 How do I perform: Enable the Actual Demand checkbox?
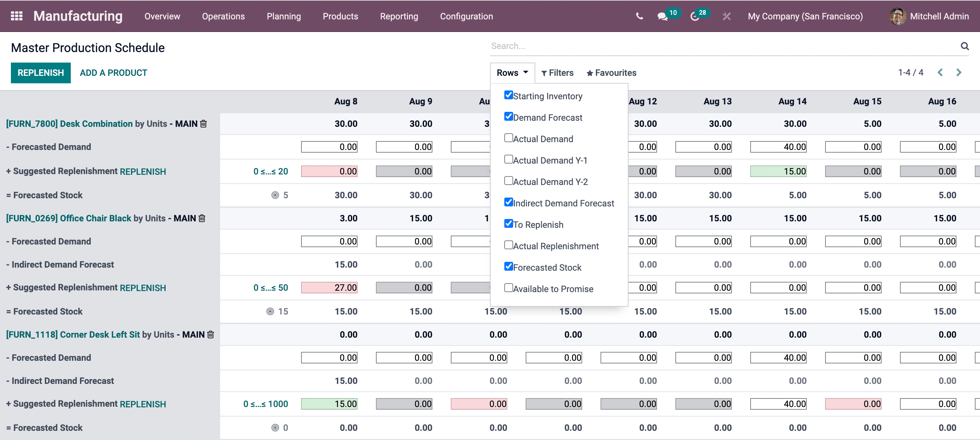click(x=508, y=138)
